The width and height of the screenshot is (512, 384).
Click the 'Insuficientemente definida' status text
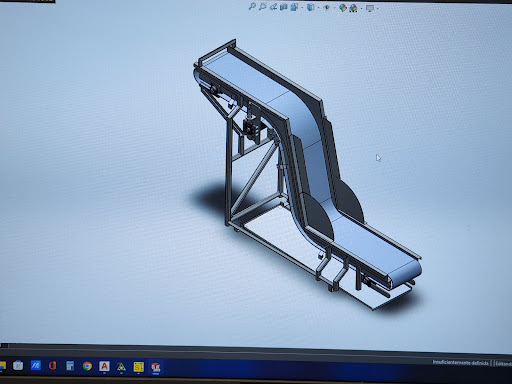pyautogui.click(x=460, y=363)
